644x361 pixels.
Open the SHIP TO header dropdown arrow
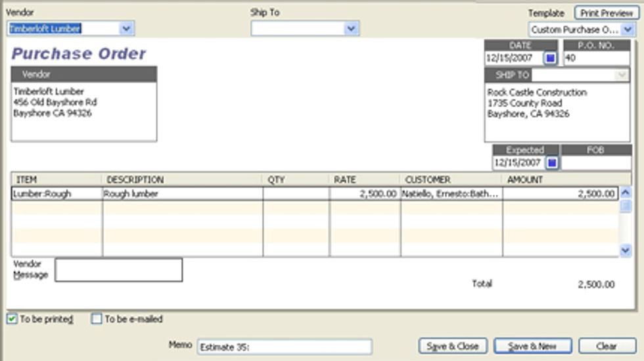(x=622, y=75)
